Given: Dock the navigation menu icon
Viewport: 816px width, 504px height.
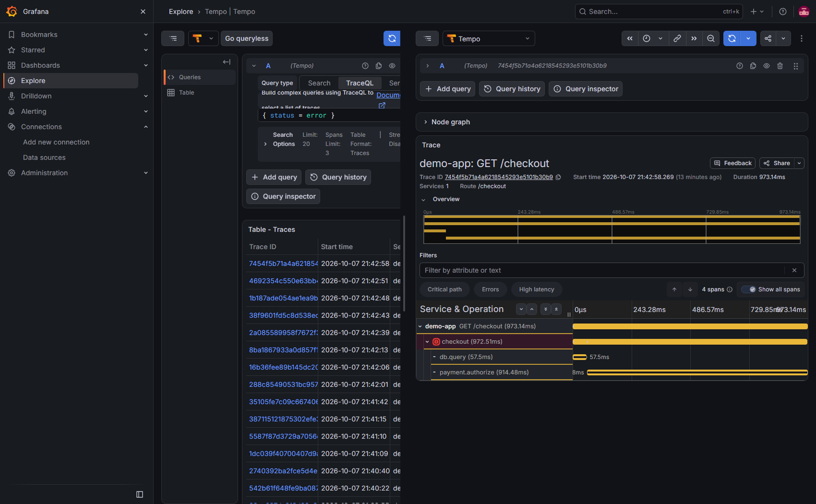Looking at the screenshot, I should [140, 494].
